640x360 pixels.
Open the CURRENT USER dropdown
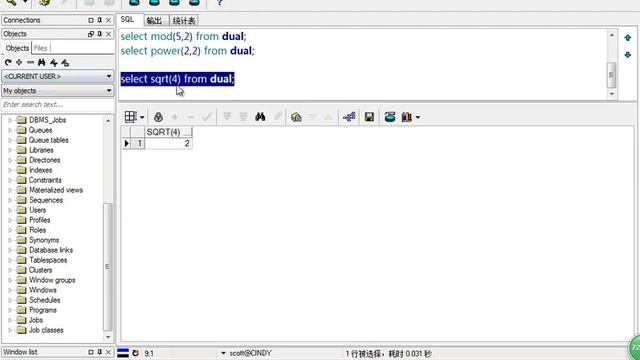click(109, 76)
